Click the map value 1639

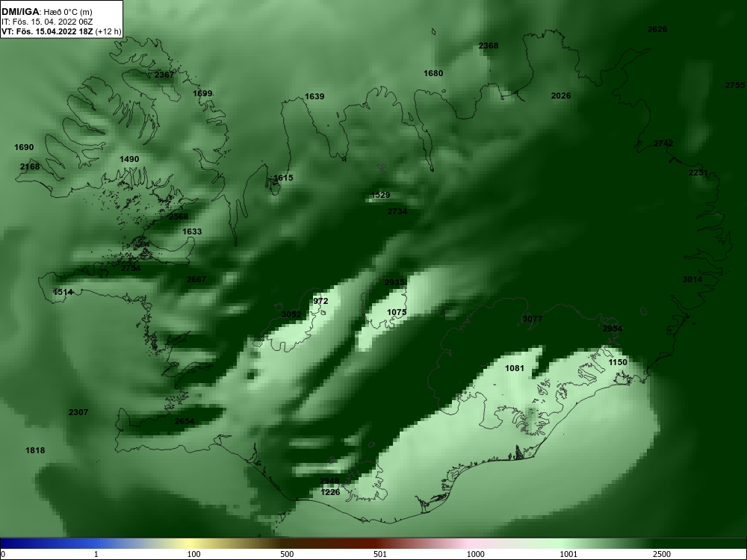point(314,96)
